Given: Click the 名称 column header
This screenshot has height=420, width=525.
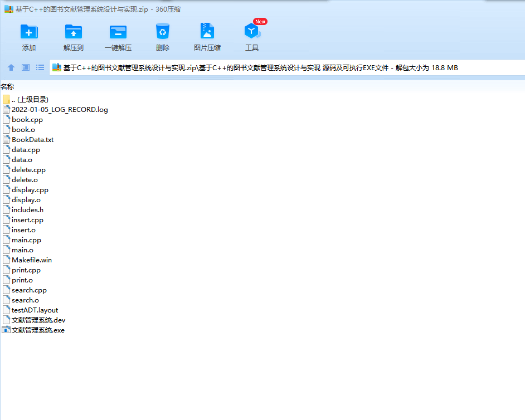Looking at the screenshot, I should 7,87.
